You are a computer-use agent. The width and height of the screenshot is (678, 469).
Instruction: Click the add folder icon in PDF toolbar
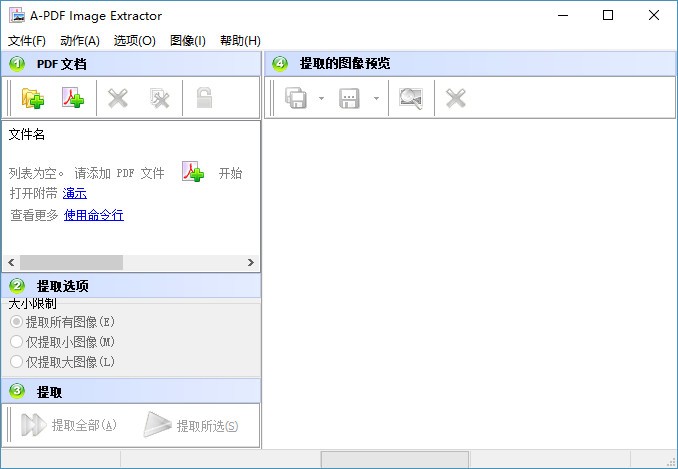(33, 98)
